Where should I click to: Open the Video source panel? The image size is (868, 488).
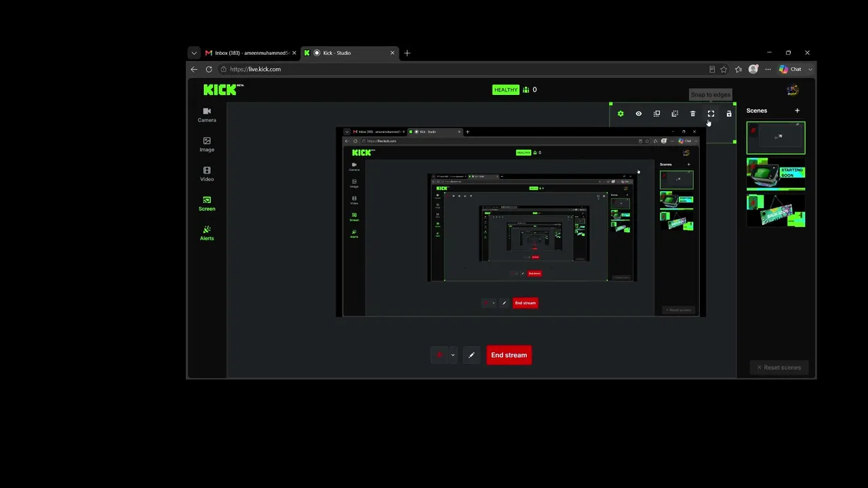tap(207, 174)
